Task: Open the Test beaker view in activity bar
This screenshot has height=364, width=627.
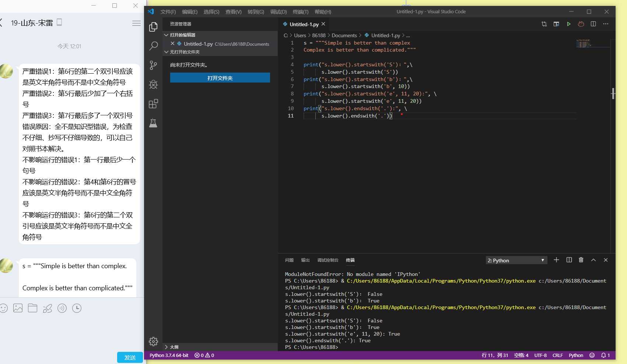Action: (153, 123)
